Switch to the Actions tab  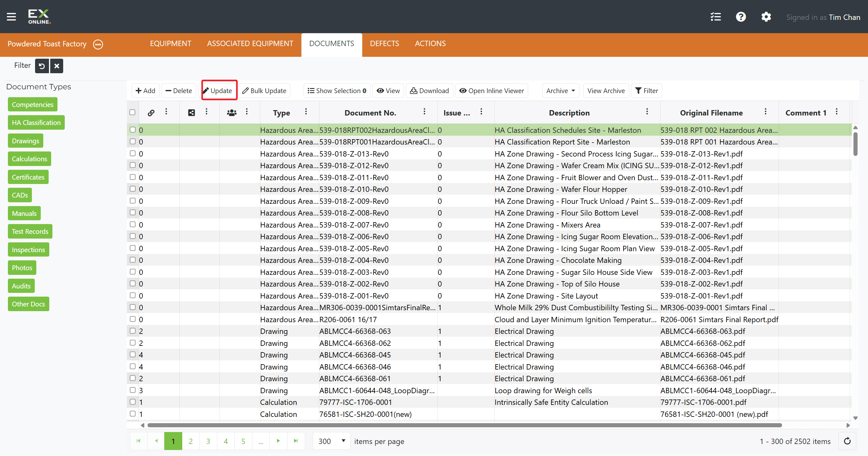coord(430,44)
